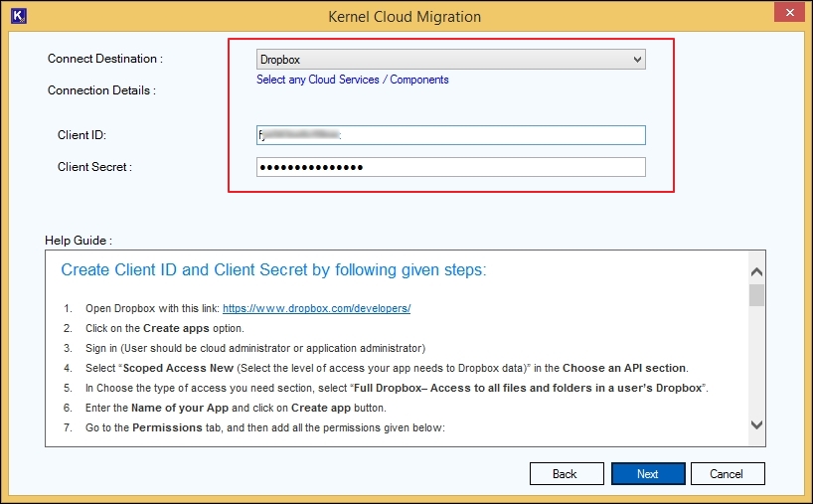Click the Help Guide scrollbar thumb
Image resolution: width=813 pixels, height=504 pixels.
757,295
